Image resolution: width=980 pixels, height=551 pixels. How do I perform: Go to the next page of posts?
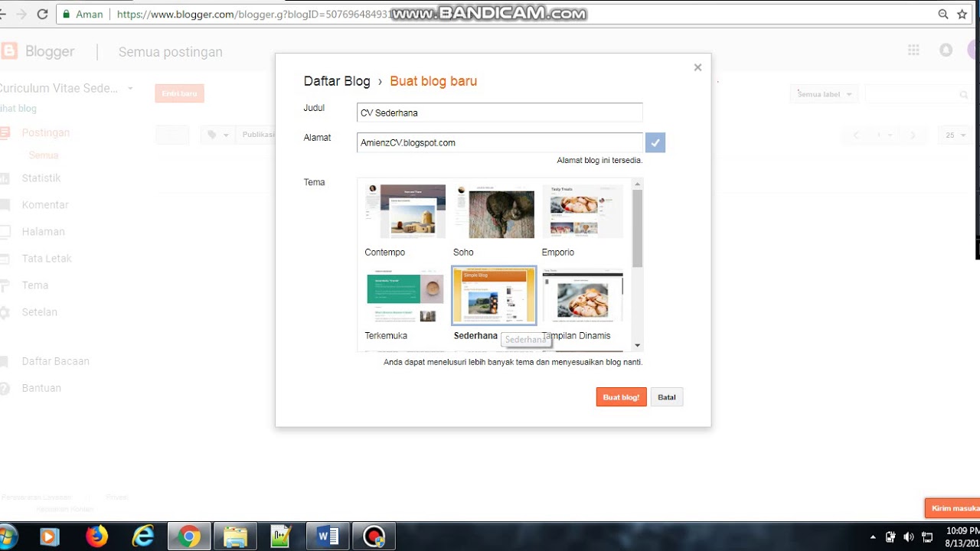913,135
